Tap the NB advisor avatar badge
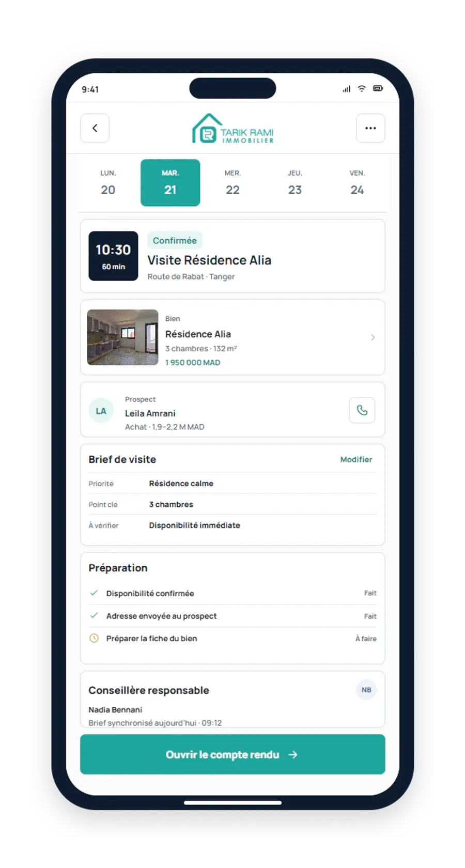The image size is (465, 868). pyautogui.click(x=366, y=690)
